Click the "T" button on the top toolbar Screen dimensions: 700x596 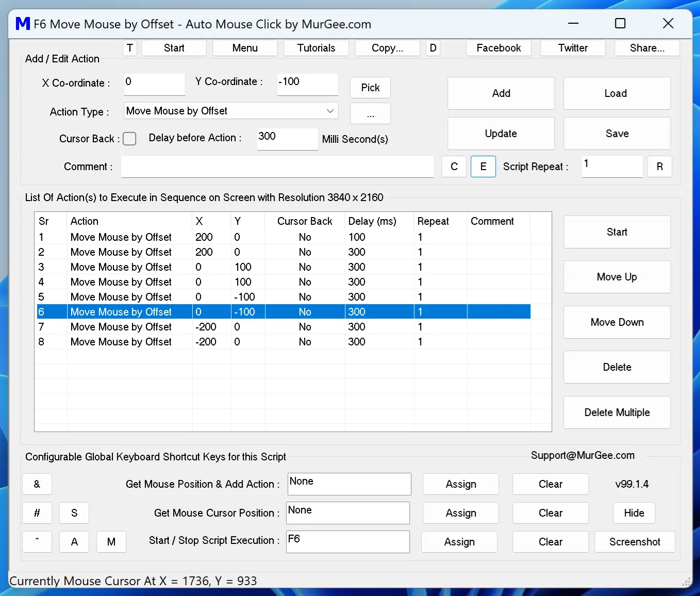coord(129,48)
